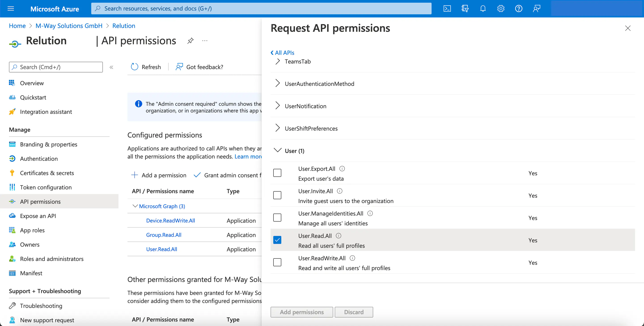Open the notifications bell icon
This screenshot has height=326, width=644.
pos(483,9)
